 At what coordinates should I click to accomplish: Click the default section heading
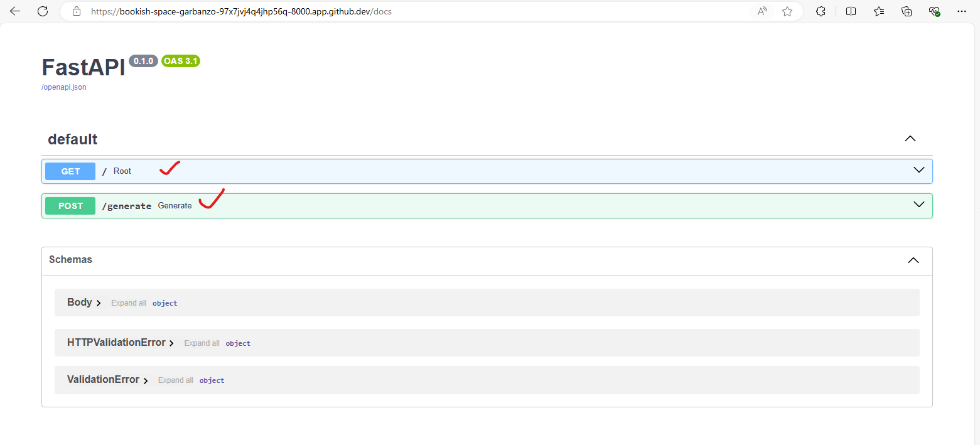click(73, 139)
